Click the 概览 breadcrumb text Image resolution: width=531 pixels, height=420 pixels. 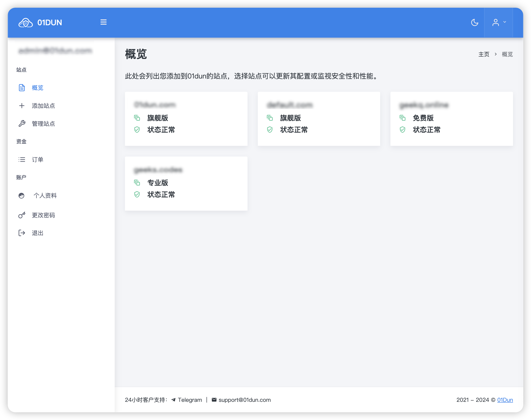[x=507, y=54]
